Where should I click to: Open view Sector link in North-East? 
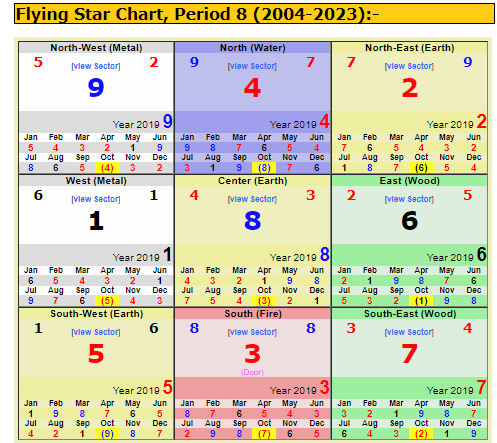point(409,66)
